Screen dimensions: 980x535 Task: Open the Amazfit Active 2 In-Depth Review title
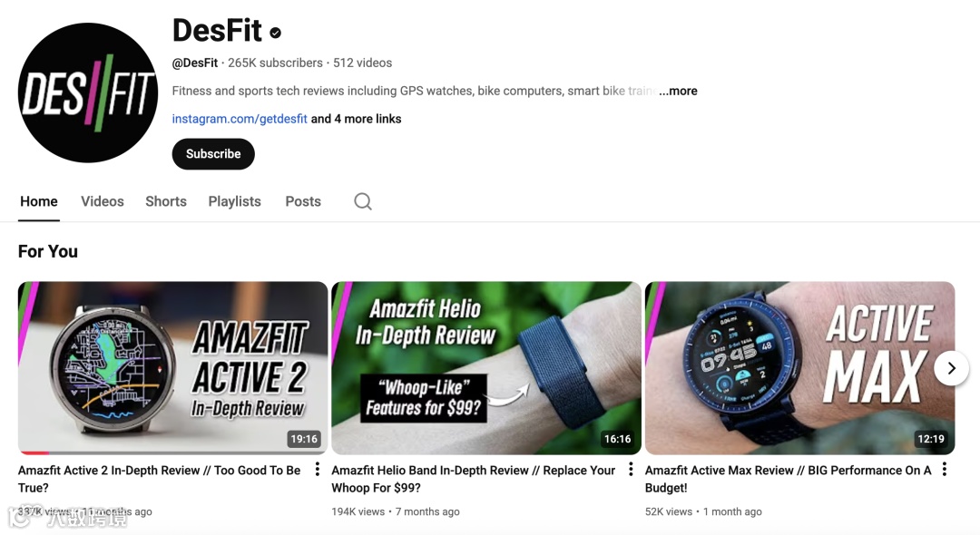click(x=160, y=479)
